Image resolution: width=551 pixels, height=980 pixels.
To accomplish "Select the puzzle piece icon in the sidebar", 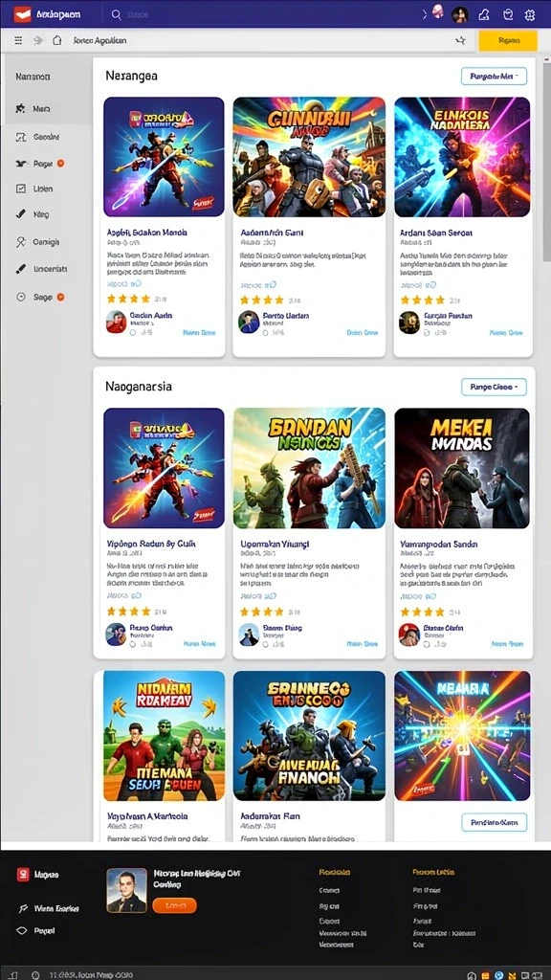I will click(x=21, y=109).
